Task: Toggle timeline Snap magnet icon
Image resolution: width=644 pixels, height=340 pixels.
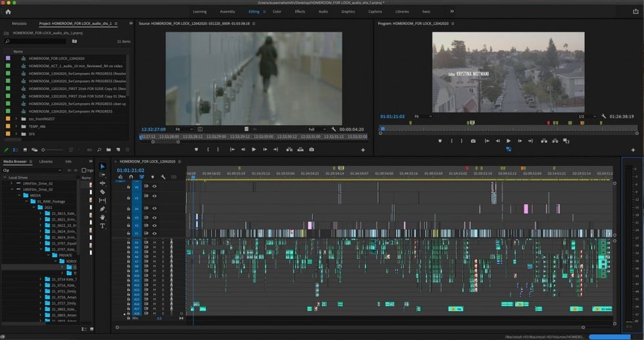Action: click(131, 177)
